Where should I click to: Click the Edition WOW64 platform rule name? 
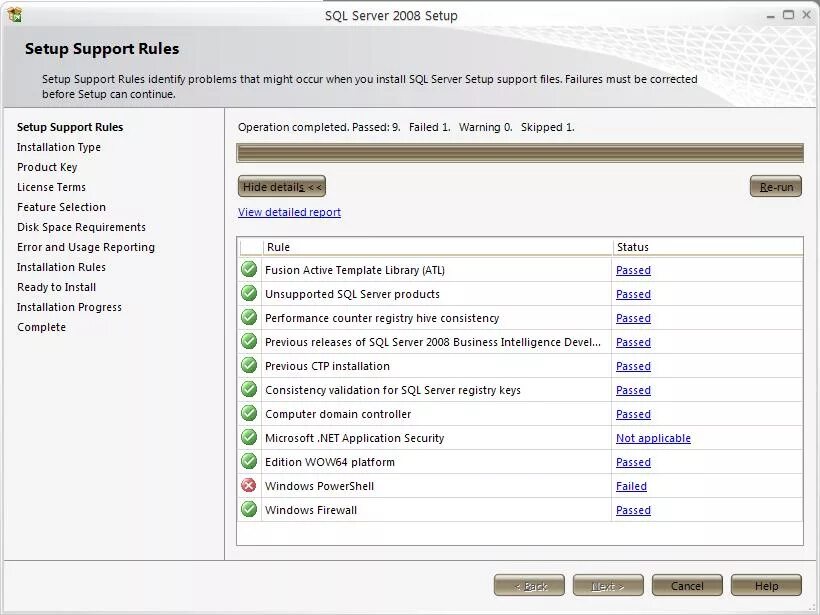pos(330,462)
